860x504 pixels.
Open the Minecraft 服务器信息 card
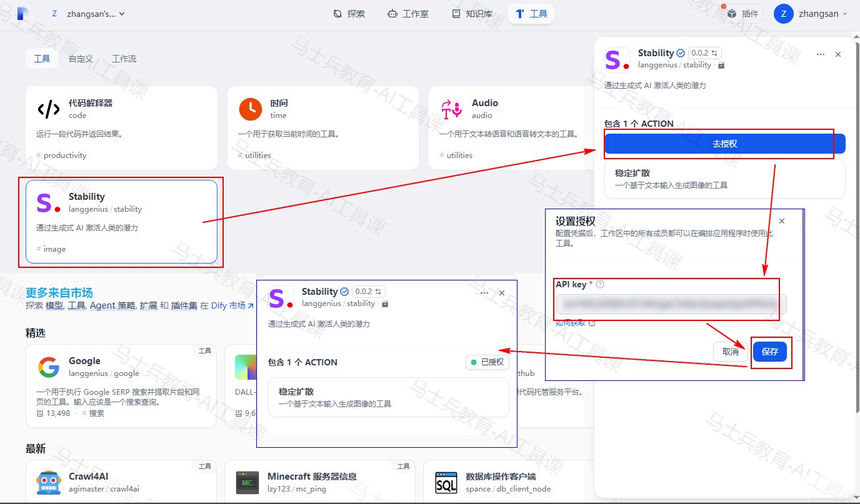click(319, 482)
